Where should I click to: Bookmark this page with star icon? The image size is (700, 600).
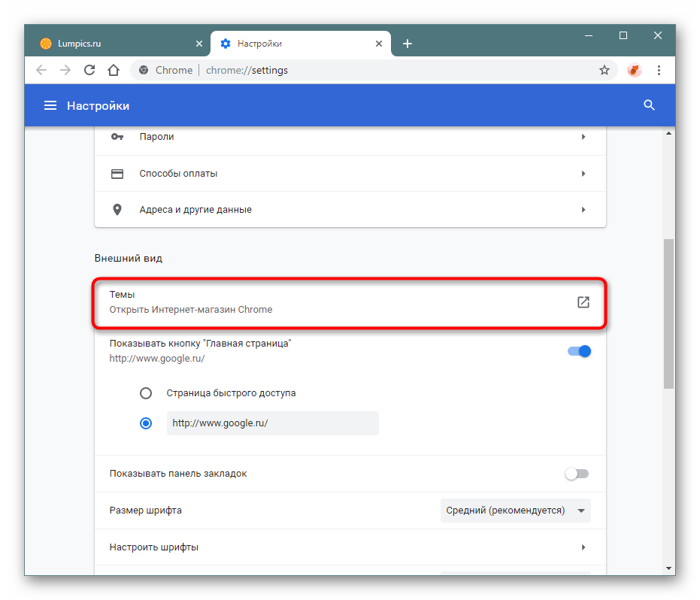(x=604, y=70)
